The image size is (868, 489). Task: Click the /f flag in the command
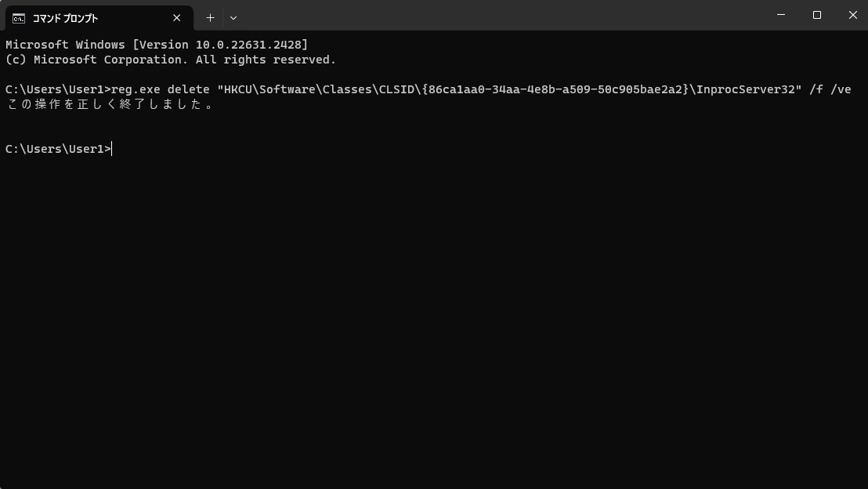(x=816, y=89)
